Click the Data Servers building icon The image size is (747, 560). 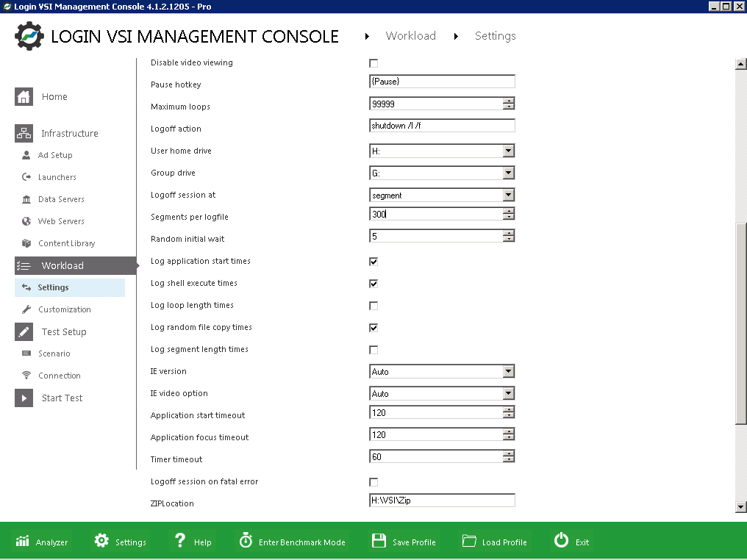[26, 199]
